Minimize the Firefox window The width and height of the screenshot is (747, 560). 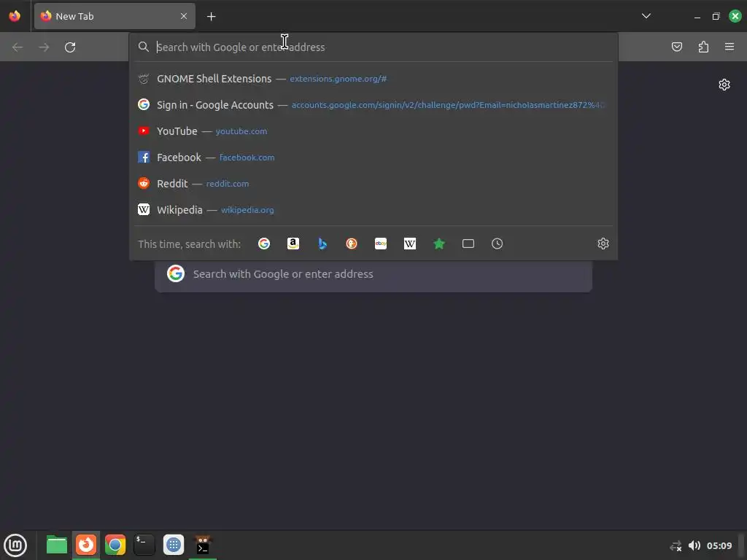click(x=697, y=17)
